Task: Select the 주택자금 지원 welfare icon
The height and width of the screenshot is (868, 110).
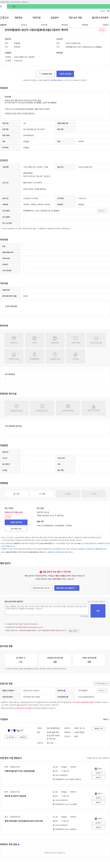Action: (14, 356)
